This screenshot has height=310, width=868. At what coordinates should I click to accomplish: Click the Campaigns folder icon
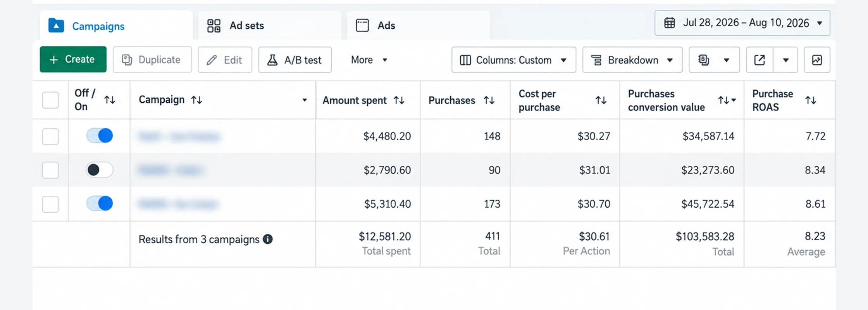[x=56, y=26]
